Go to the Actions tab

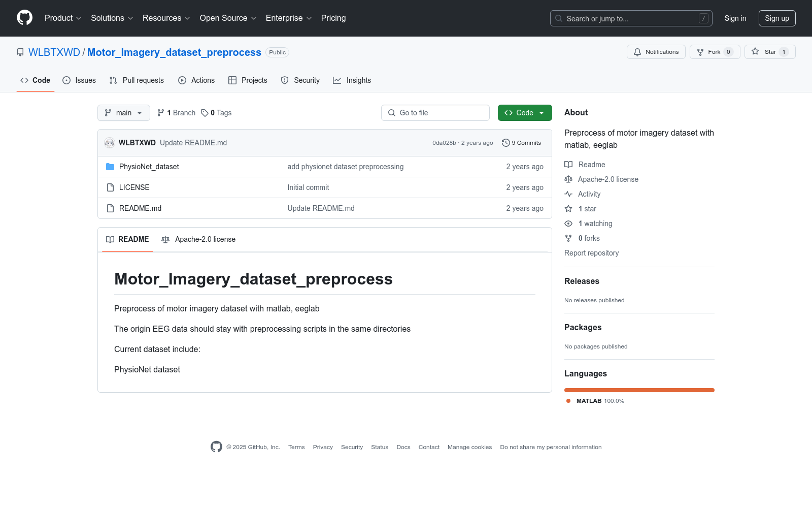point(196,80)
